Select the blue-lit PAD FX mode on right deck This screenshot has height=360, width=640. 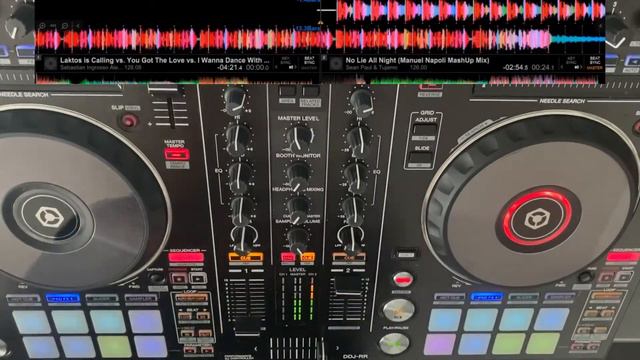pos(486,297)
